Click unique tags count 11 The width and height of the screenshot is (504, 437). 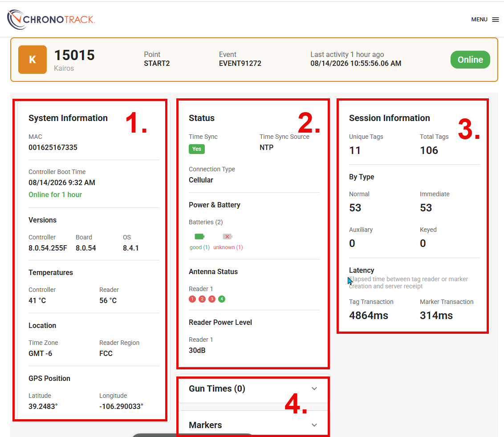(355, 150)
